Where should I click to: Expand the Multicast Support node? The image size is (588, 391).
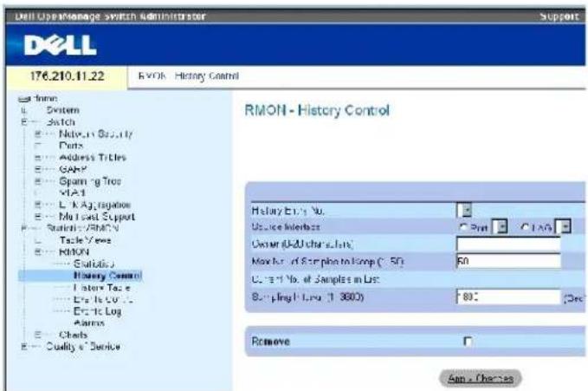(37, 217)
